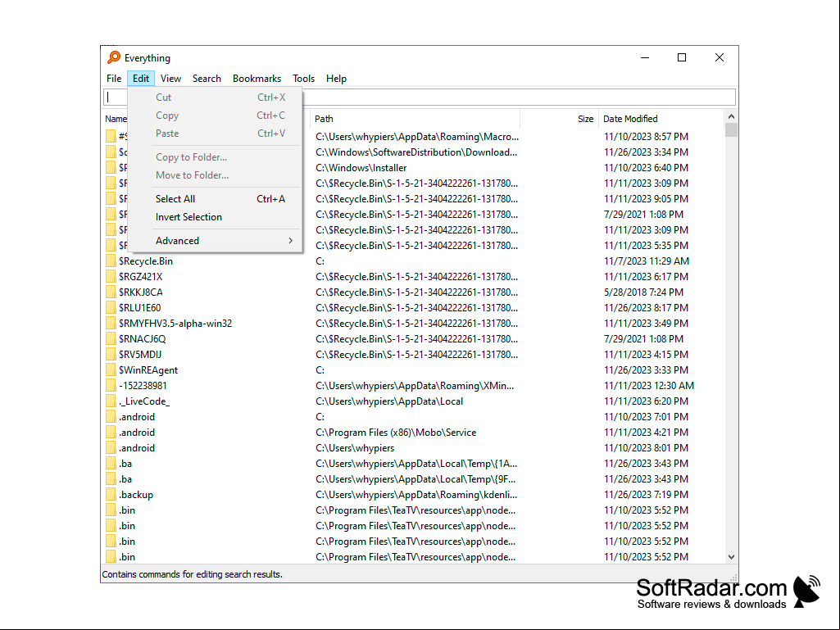
Task: Sort by the Date Modified column header
Action: pos(660,119)
